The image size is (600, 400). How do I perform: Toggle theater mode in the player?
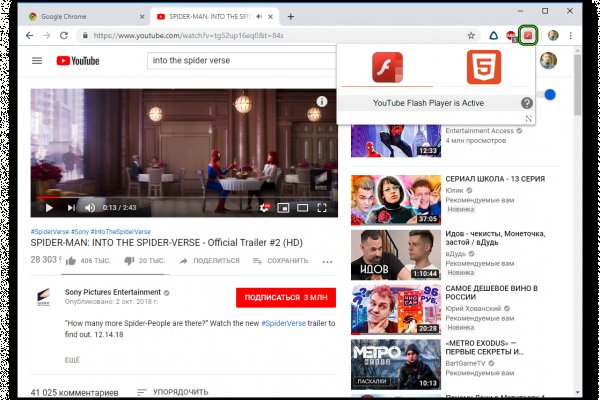(303, 207)
